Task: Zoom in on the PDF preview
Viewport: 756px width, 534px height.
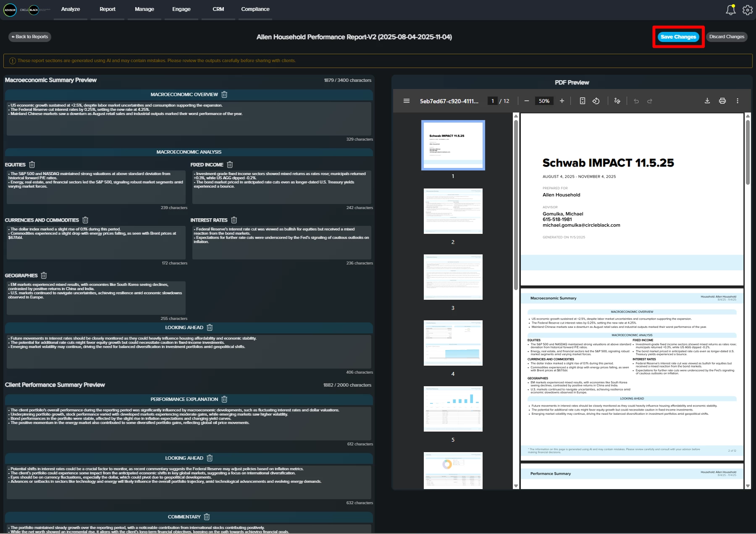Action: coord(562,101)
